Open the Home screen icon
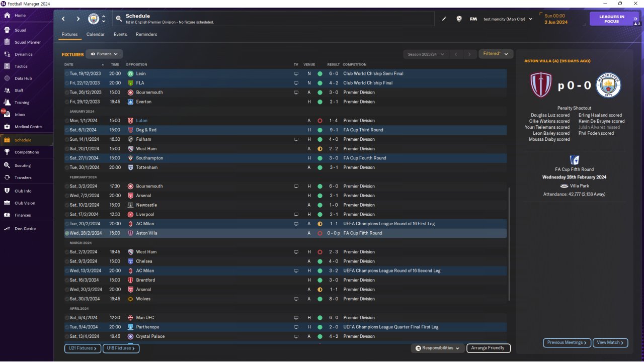 tap(7, 16)
